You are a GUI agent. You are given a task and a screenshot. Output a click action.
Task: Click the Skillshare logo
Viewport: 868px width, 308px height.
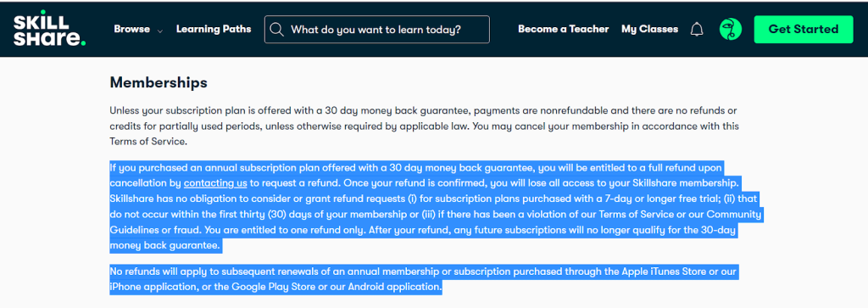pyautogui.click(x=50, y=30)
